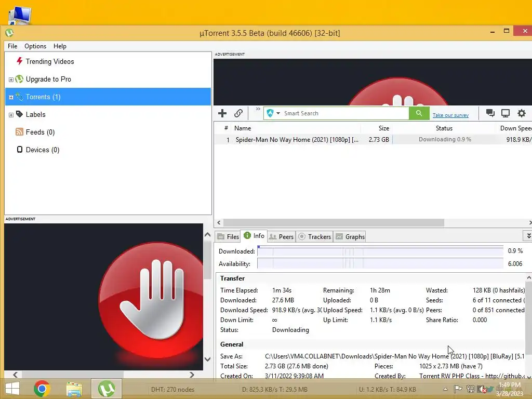Sort the list by Name column header
532x399 pixels.
click(296, 128)
